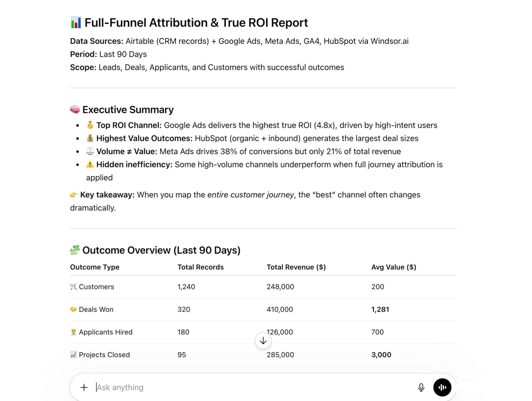
Task: Click the puzzle piece emoji near Outcome Overview
Action: coord(75,250)
